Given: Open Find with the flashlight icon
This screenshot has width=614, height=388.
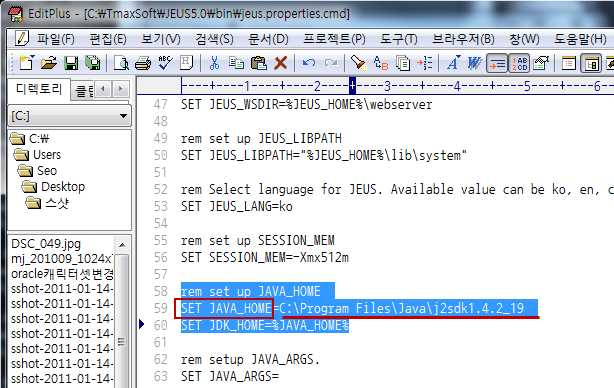Looking at the screenshot, I should [358, 63].
